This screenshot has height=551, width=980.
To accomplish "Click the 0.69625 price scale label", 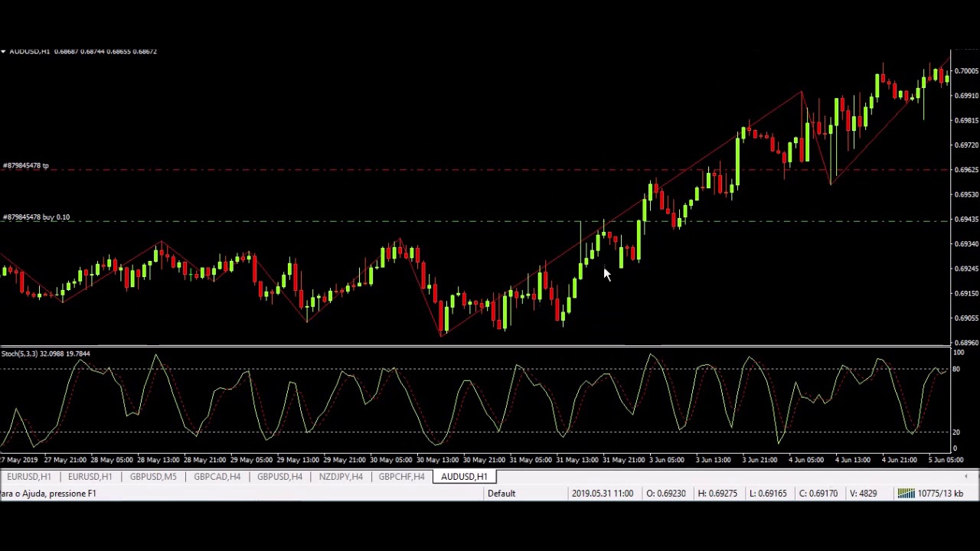I will point(967,170).
